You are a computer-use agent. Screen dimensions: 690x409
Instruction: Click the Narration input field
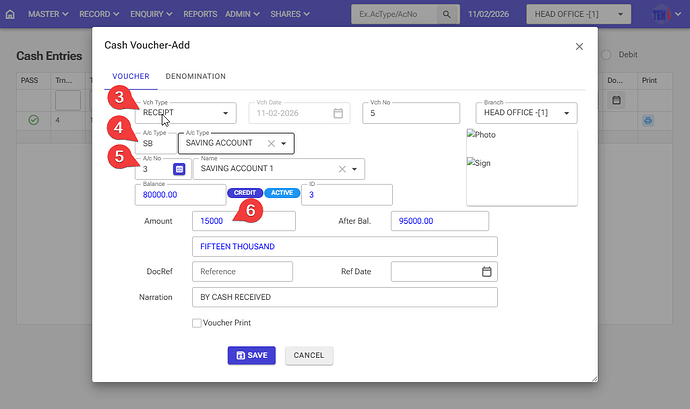[344, 297]
